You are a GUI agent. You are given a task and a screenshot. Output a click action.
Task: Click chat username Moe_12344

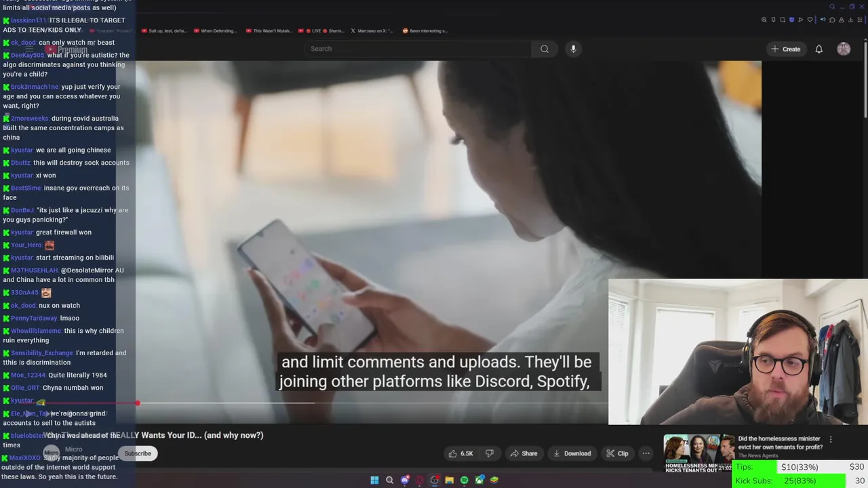(28, 375)
